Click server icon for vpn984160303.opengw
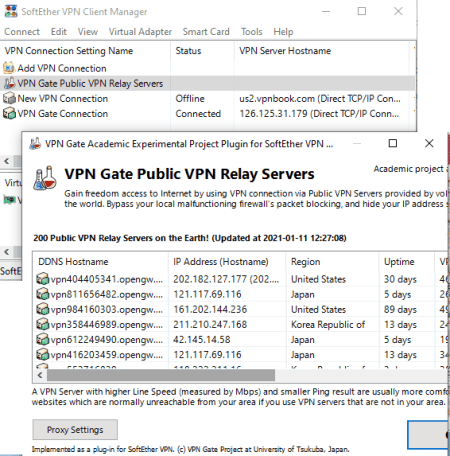Screen dimensions: 450x456 [43, 309]
